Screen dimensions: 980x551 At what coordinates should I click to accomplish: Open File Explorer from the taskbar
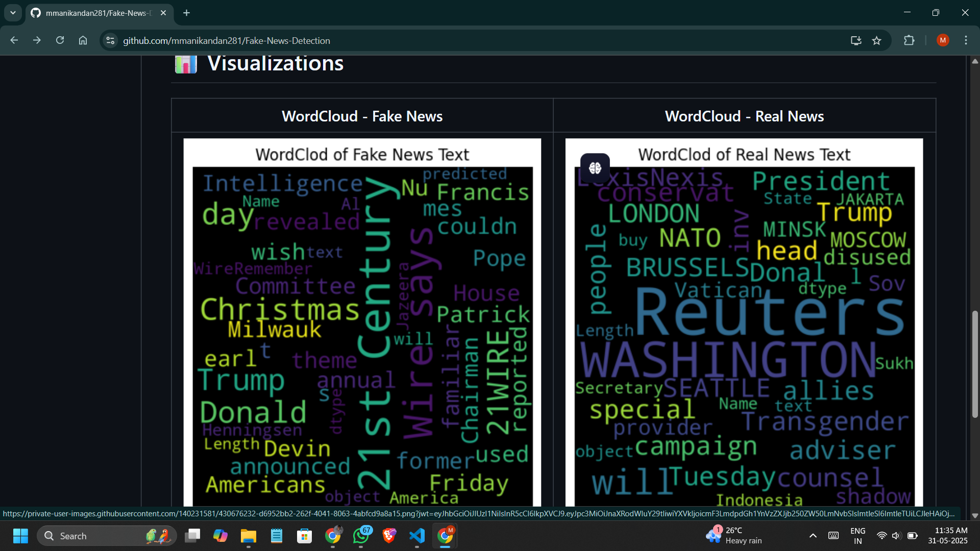pyautogui.click(x=249, y=536)
